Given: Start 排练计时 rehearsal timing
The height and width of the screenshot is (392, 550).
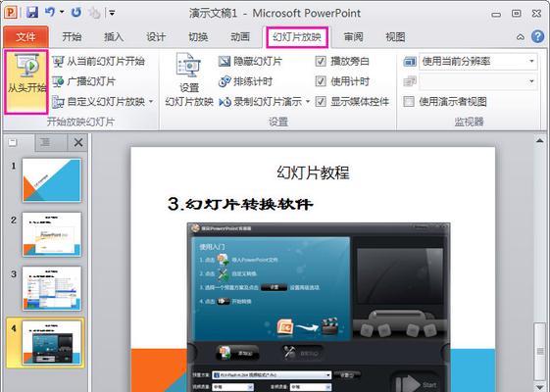Looking at the screenshot, I should [245, 81].
